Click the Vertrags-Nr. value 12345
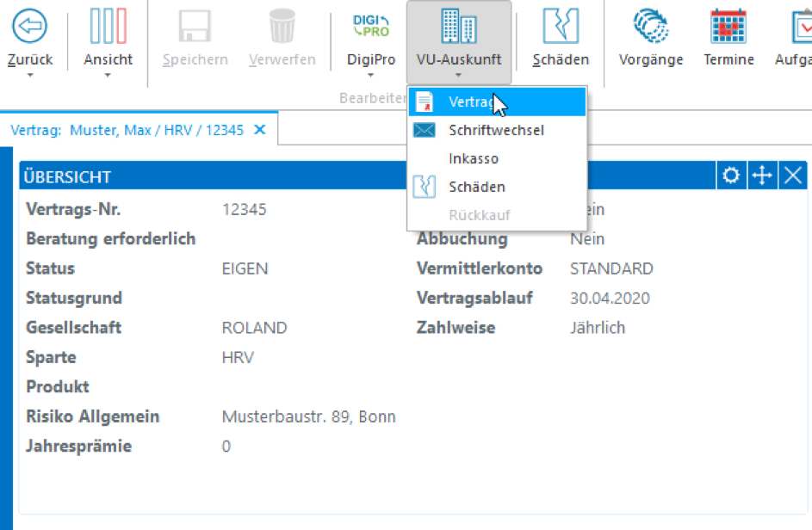Viewport: 812px width, 530px height. pos(244,209)
